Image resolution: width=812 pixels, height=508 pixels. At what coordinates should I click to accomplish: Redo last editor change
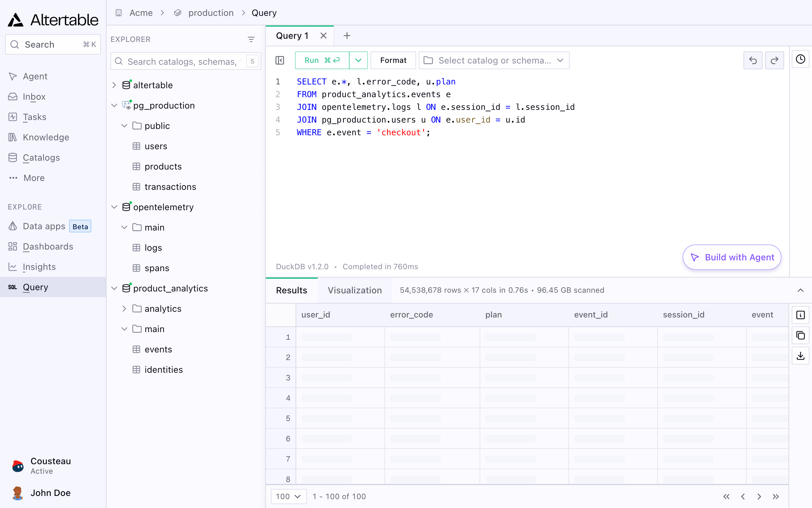(775, 60)
